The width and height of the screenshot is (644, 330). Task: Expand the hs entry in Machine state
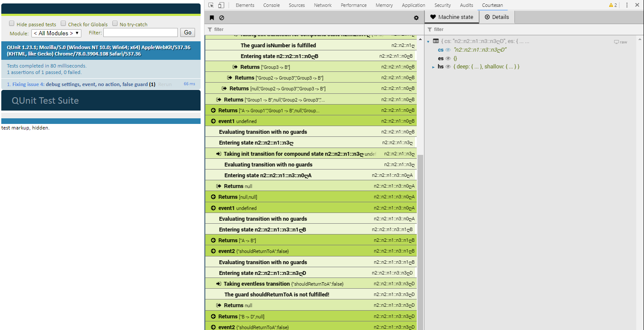(433, 66)
